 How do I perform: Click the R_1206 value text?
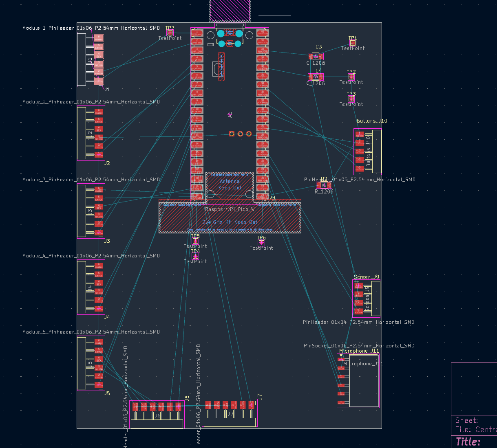pyautogui.click(x=324, y=191)
